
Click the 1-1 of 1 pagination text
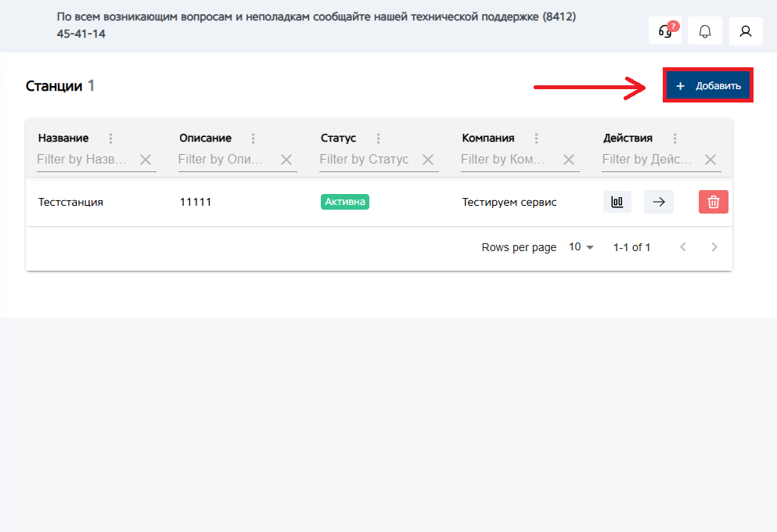pos(631,247)
